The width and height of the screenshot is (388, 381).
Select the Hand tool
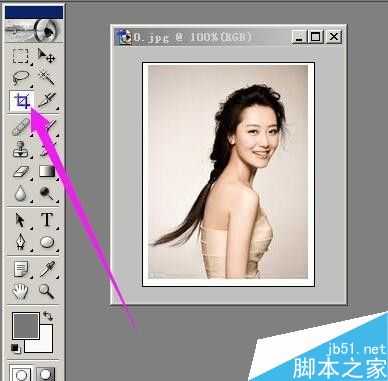click(21, 291)
